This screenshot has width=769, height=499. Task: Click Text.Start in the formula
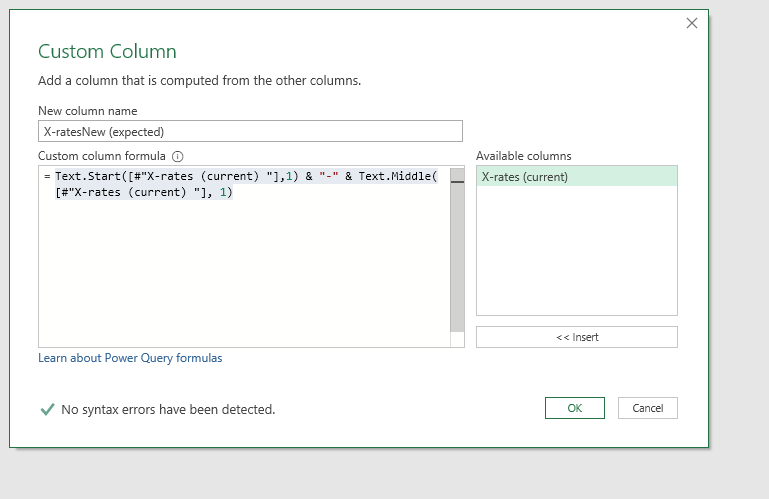(88, 176)
